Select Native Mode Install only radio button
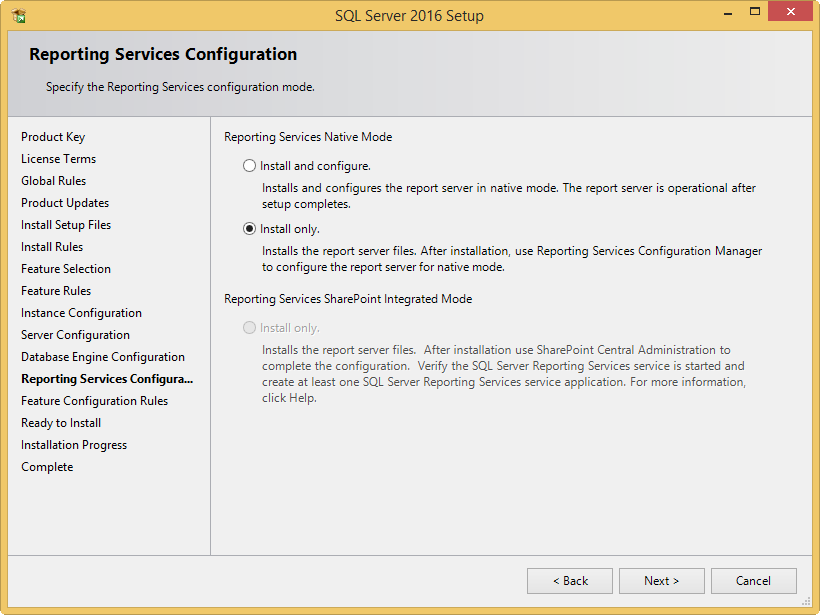820x615 pixels. coord(249,229)
